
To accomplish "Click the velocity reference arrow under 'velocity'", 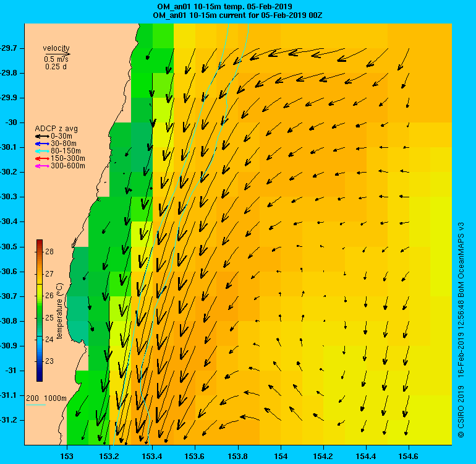I will 57,54.
